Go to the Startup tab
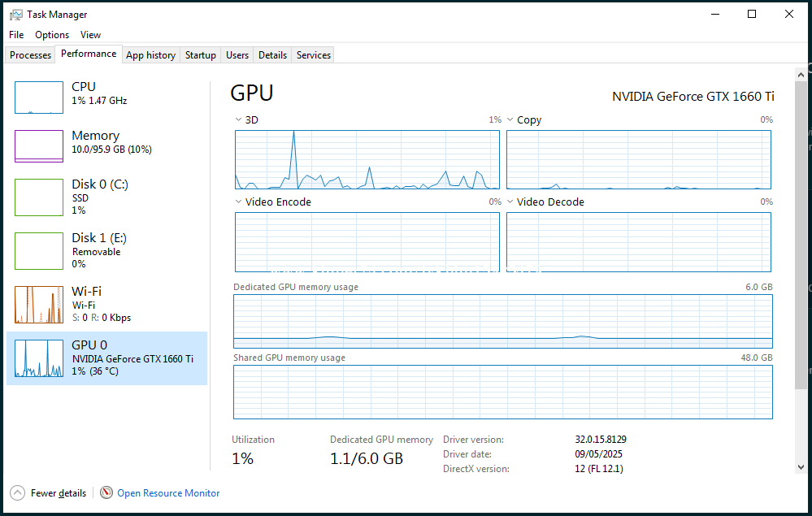The height and width of the screenshot is (516, 812). [x=200, y=55]
